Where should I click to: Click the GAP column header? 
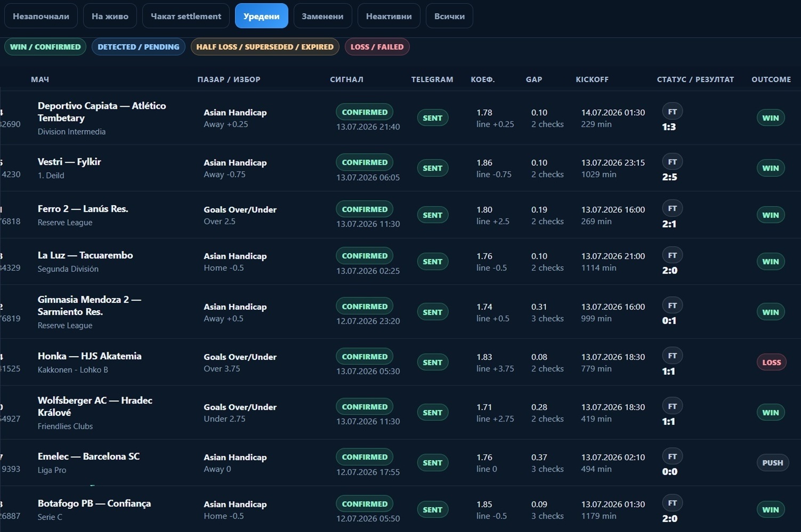point(534,79)
